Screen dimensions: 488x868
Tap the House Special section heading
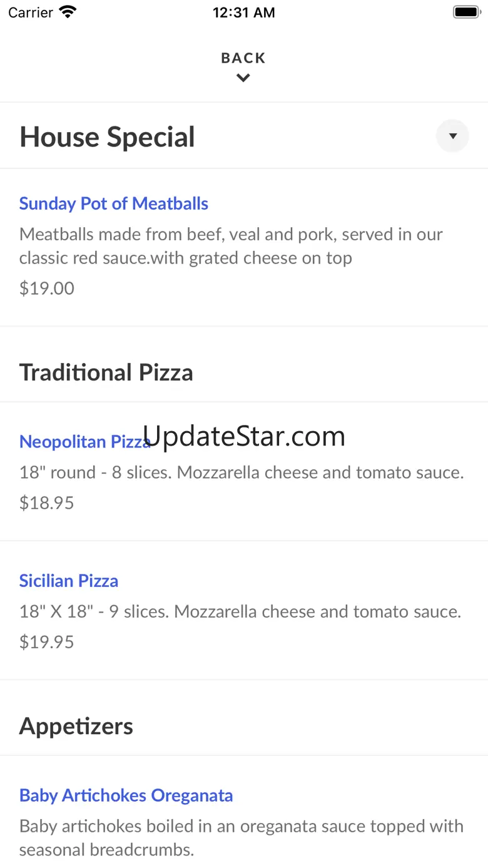point(107,137)
